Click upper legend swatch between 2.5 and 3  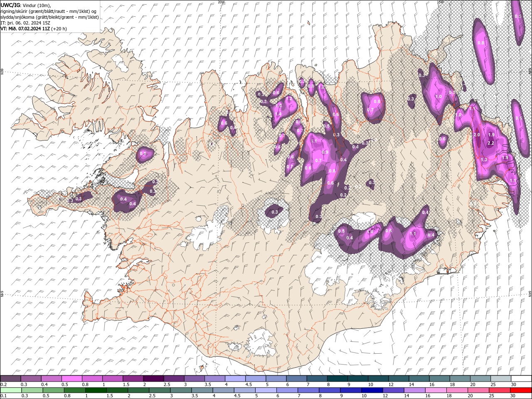pos(174,379)
